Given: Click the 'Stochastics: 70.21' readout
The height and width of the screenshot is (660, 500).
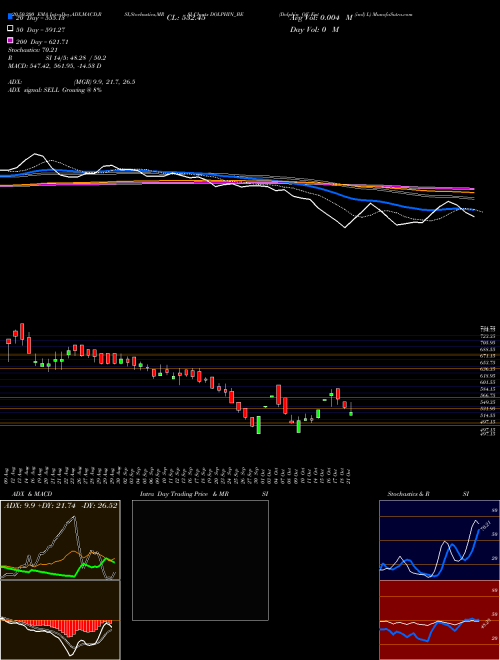Looking at the screenshot, I should (x=32, y=50).
